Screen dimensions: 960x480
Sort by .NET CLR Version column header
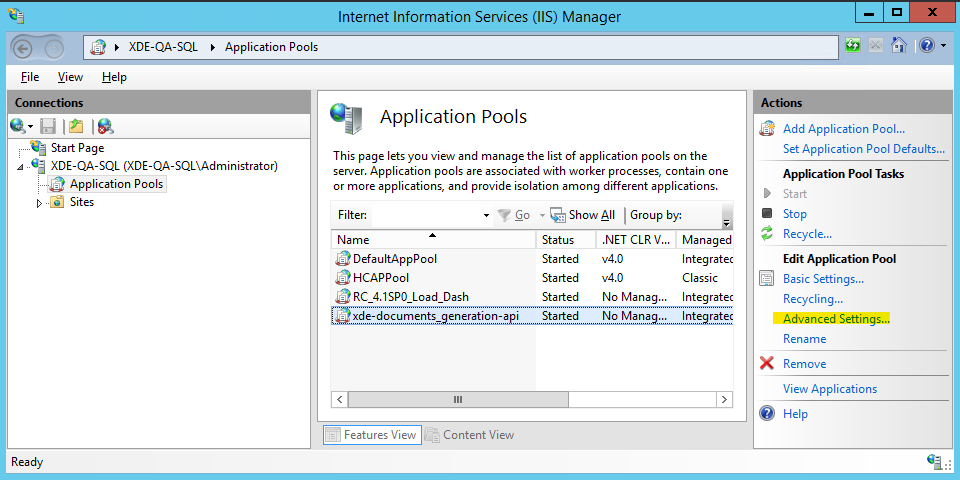coord(636,239)
